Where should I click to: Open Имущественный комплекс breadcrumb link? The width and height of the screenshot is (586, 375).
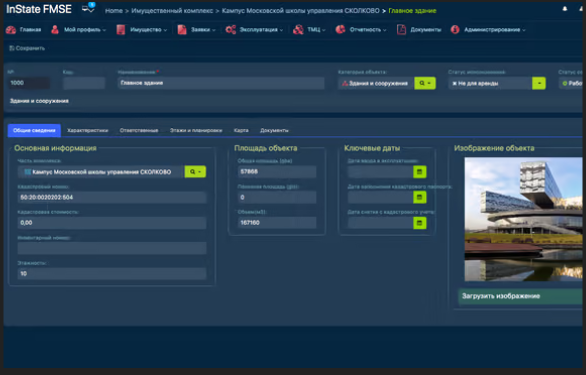[x=172, y=11]
